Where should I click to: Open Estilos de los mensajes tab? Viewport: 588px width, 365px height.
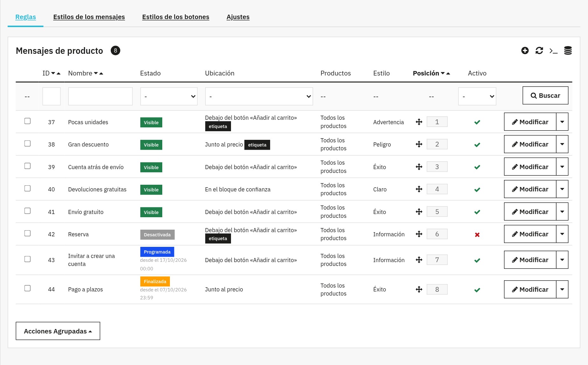[89, 17]
